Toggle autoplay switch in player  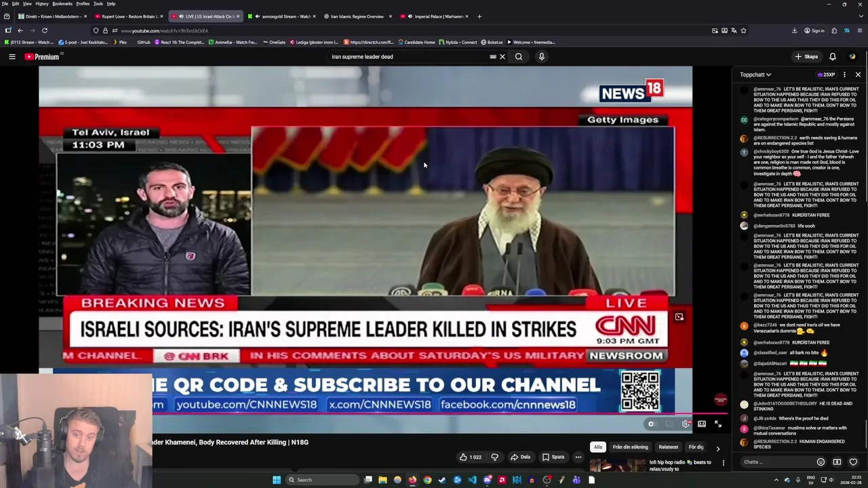click(x=651, y=424)
